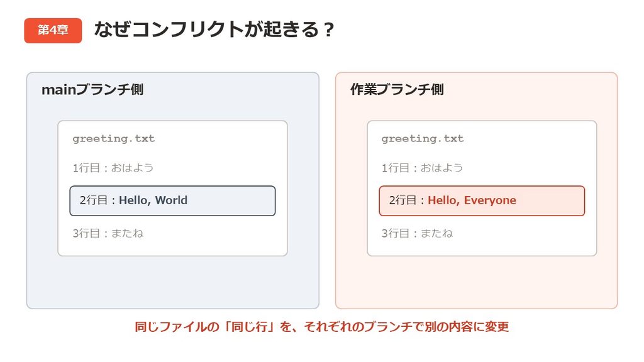
Task: Click the mainブランチ側 heading
Action: [92, 89]
